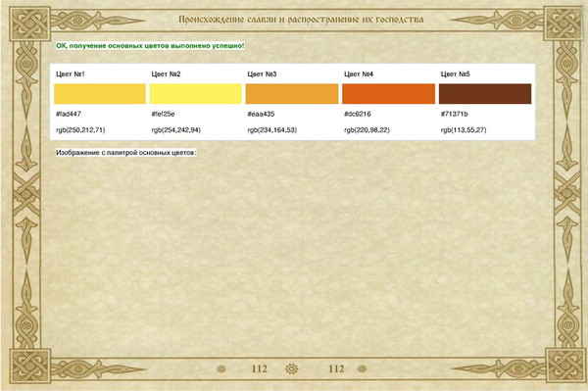Viewport: 588px width, 391px height.
Task: Click the hex code #dc6216
Action: 358,114
